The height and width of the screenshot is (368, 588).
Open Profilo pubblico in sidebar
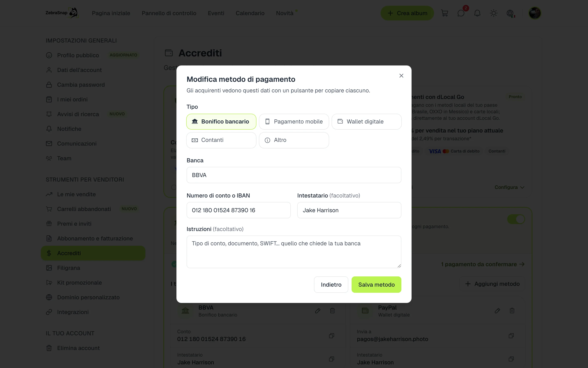(78, 55)
